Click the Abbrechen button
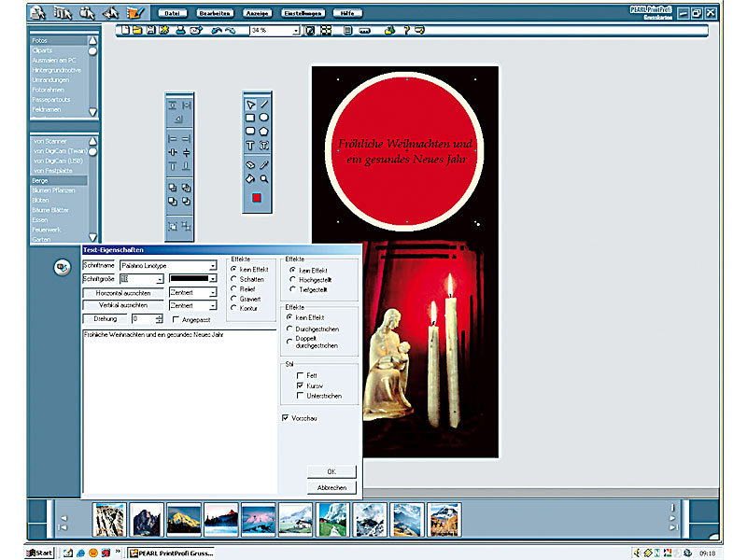The height and width of the screenshot is (560, 747). [331, 487]
